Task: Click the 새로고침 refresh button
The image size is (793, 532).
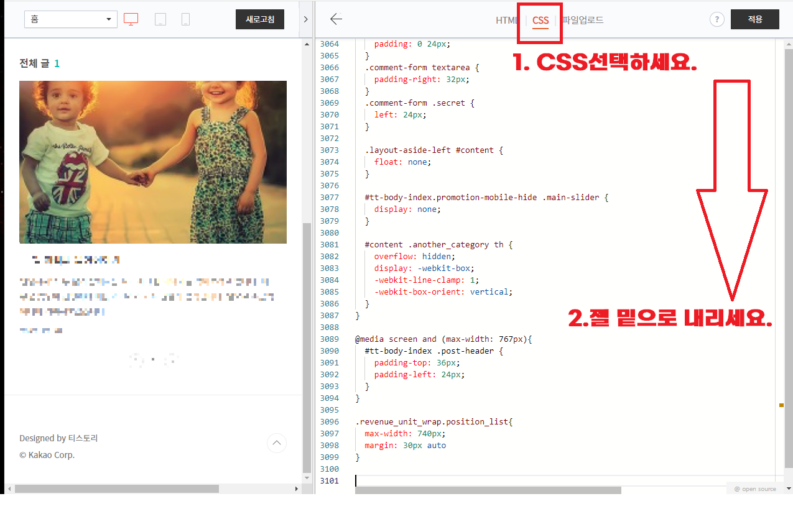Action: pyautogui.click(x=259, y=19)
